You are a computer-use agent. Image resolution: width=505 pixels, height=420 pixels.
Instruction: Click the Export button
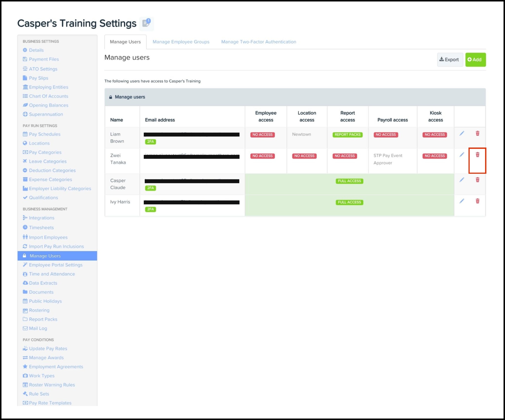coord(449,60)
